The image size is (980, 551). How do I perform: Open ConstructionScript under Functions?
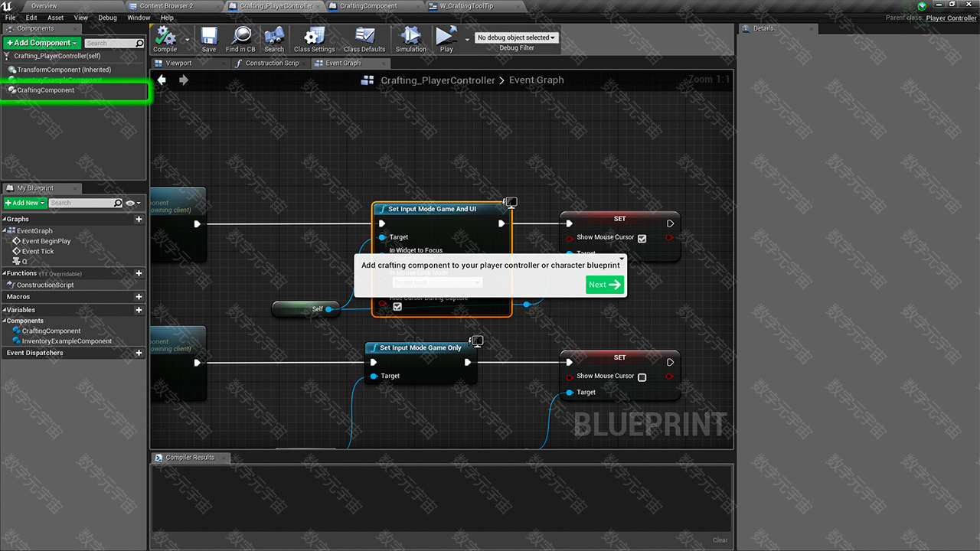pyautogui.click(x=44, y=285)
